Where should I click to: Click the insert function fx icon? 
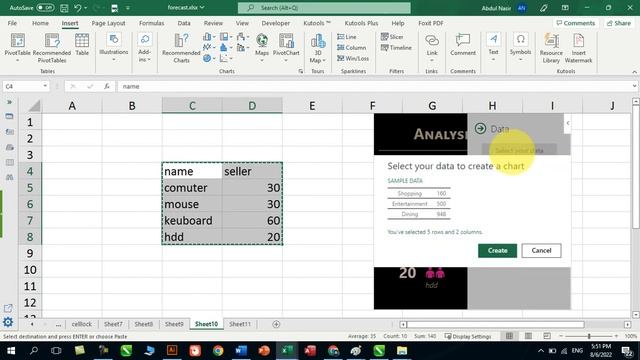[x=107, y=86]
